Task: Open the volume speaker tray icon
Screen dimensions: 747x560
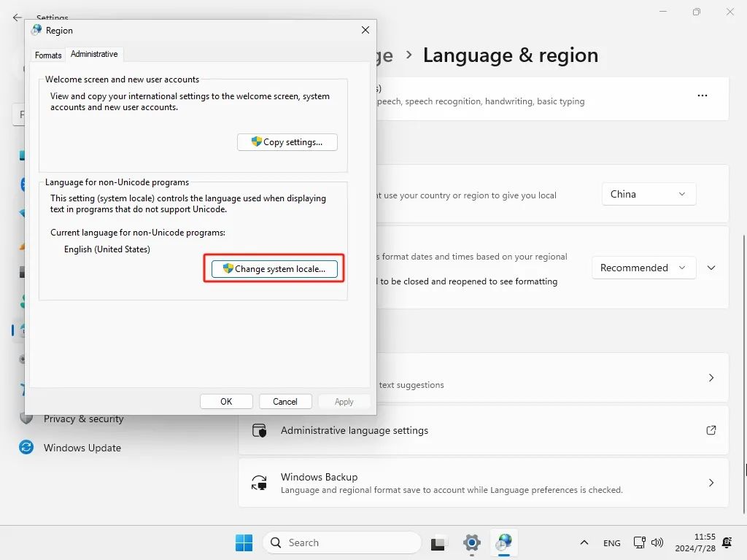Action: click(x=657, y=542)
